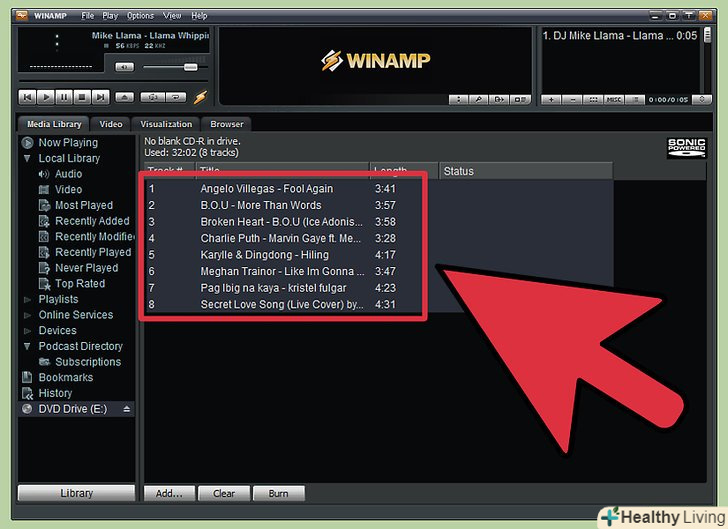Mute audio with the speaker button
728x529 pixels.
[x=124, y=67]
